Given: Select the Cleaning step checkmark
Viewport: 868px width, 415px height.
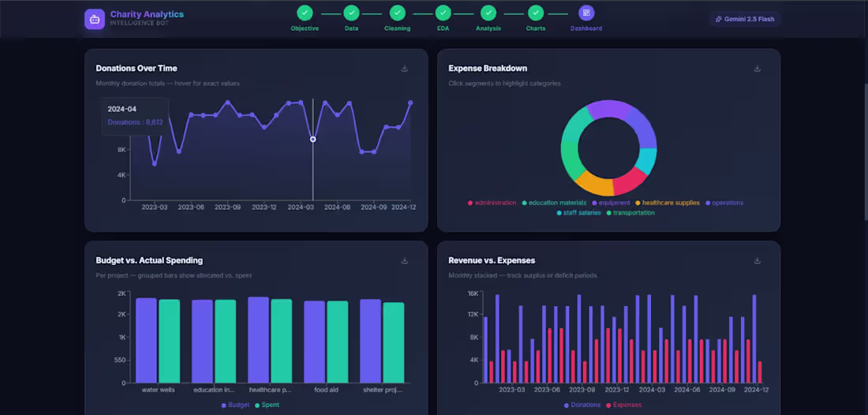Looking at the screenshot, I should pyautogui.click(x=397, y=13).
